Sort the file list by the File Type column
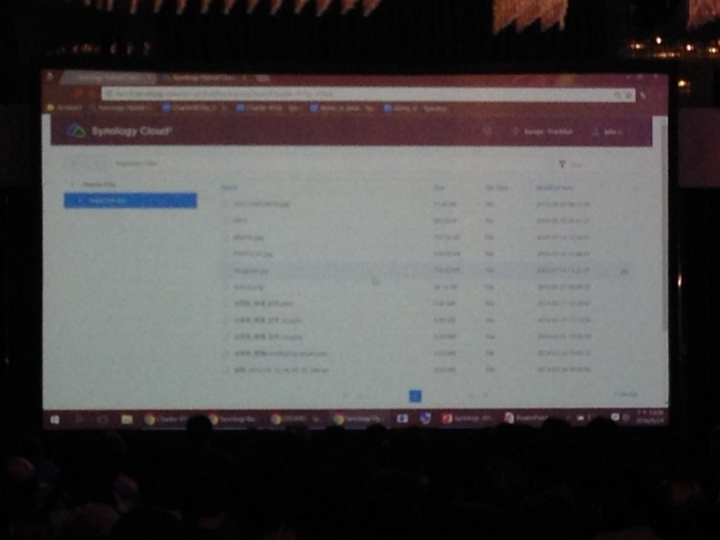Screen dimensions: 720x540 coord(497,188)
